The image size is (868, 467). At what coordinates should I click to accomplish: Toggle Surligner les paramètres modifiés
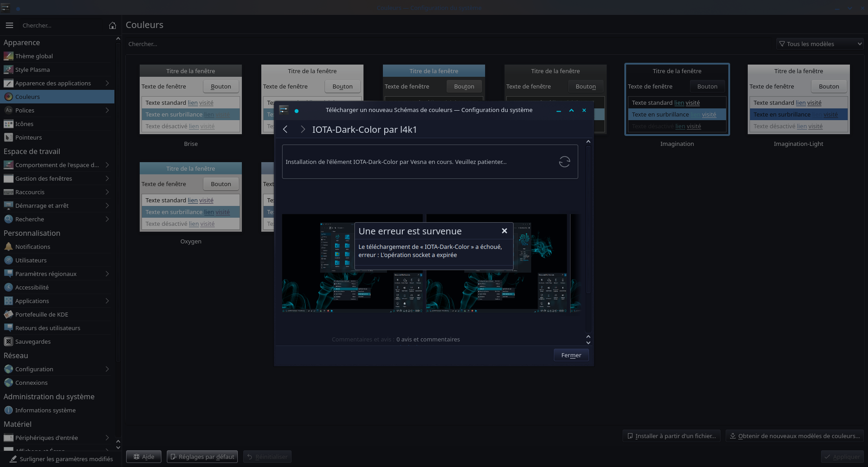(61, 459)
